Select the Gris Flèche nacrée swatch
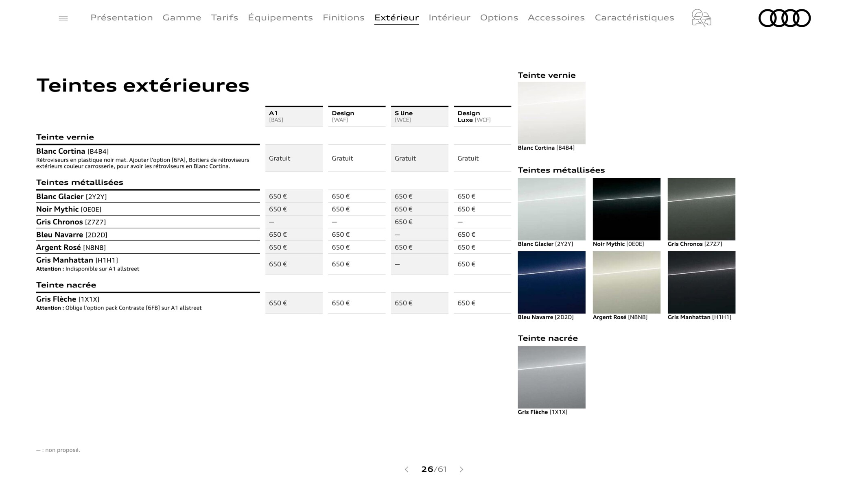The image size is (868, 488). tap(551, 377)
